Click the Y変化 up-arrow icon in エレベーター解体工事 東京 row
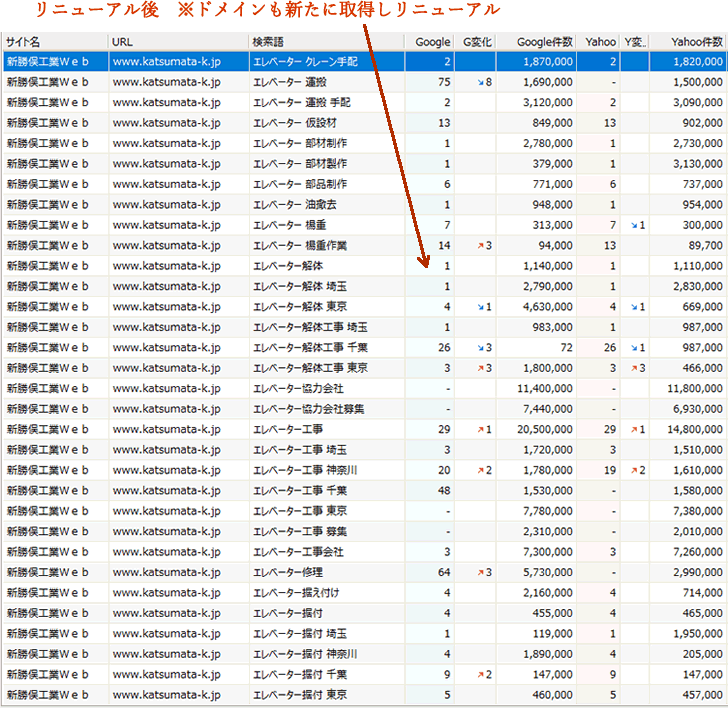Image resolution: width=728 pixels, height=708 pixels. tap(633, 368)
